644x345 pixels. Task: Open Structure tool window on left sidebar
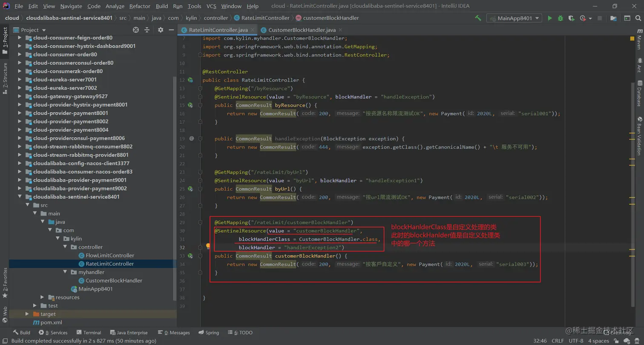5,78
